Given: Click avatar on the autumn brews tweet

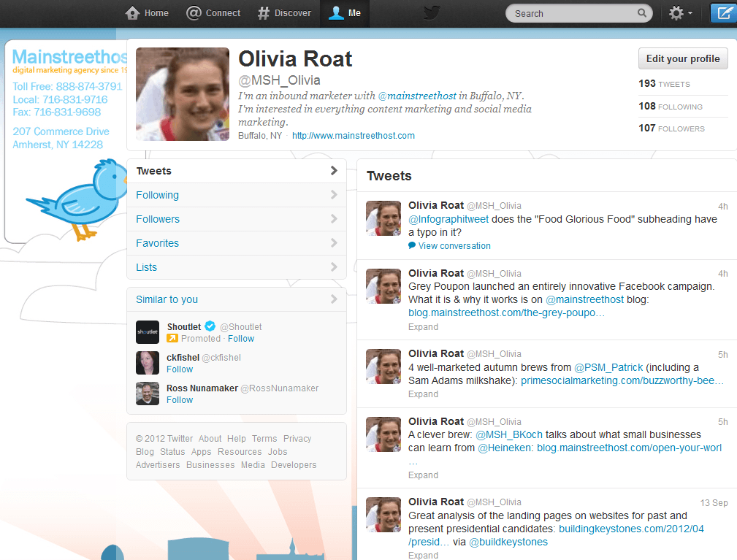Looking at the screenshot, I should (x=383, y=367).
